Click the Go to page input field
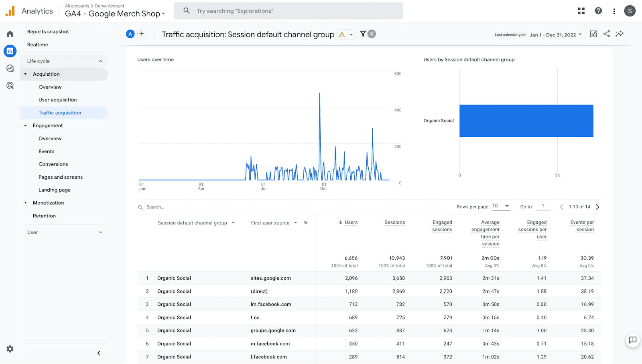642x364 pixels. [x=543, y=206]
